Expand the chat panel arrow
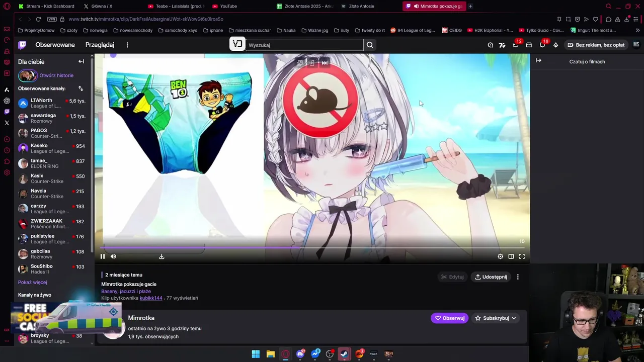Image resolution: width=644 pixels, height=362 pixels. [x=538, y=61]
